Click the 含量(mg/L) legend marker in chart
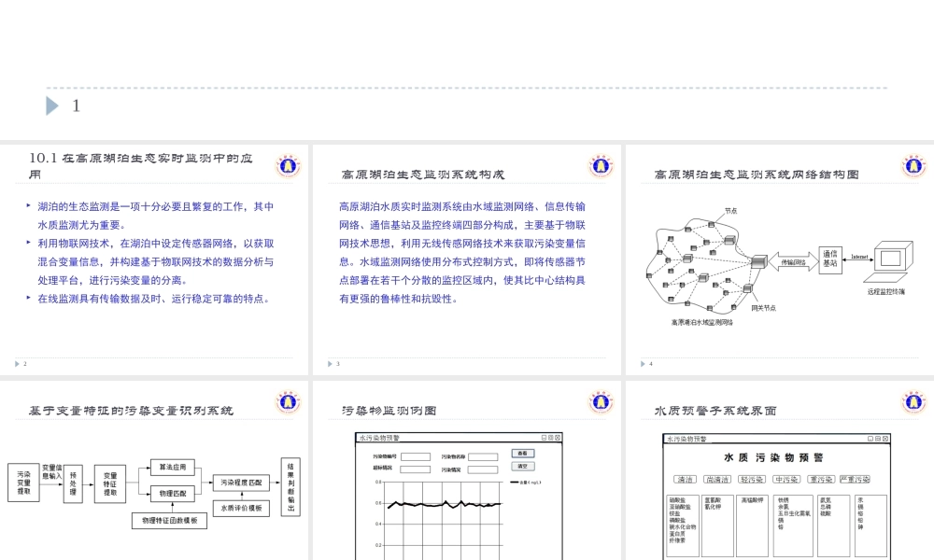This screenshot has height=560, width=934. tap(515, 483)
